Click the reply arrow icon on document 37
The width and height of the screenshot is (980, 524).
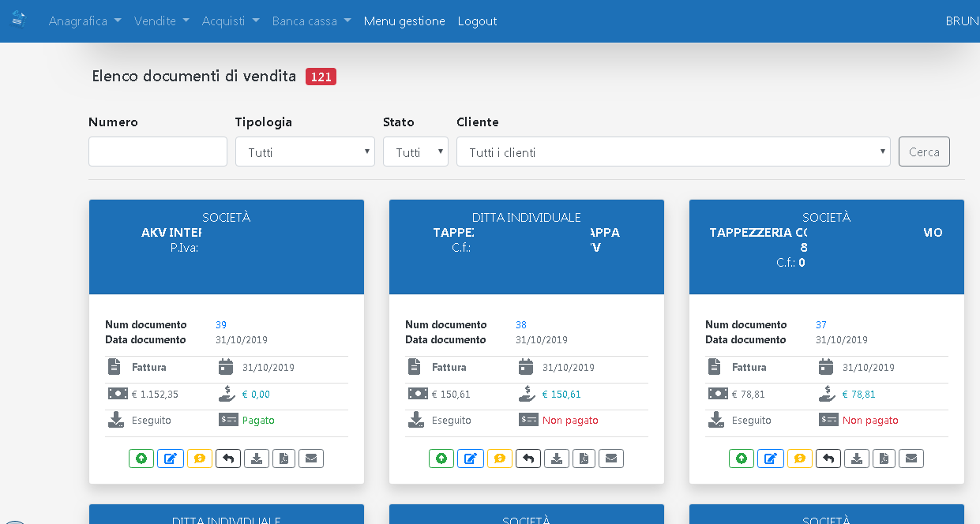828,458
